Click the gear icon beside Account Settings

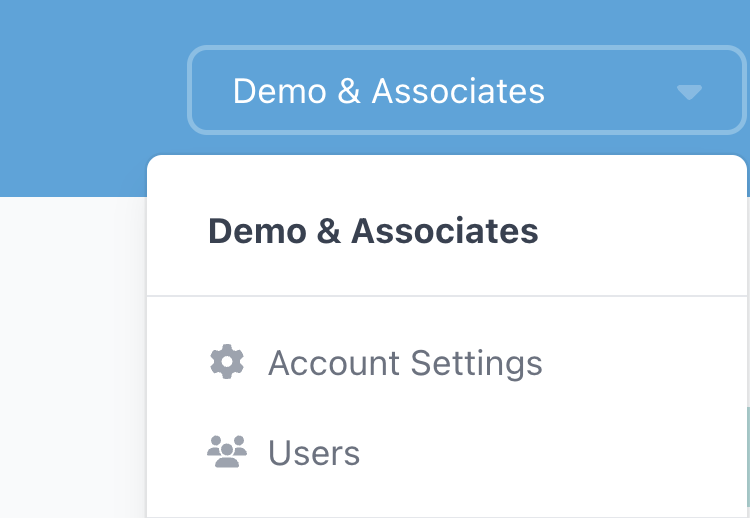(x=227, y=362)
